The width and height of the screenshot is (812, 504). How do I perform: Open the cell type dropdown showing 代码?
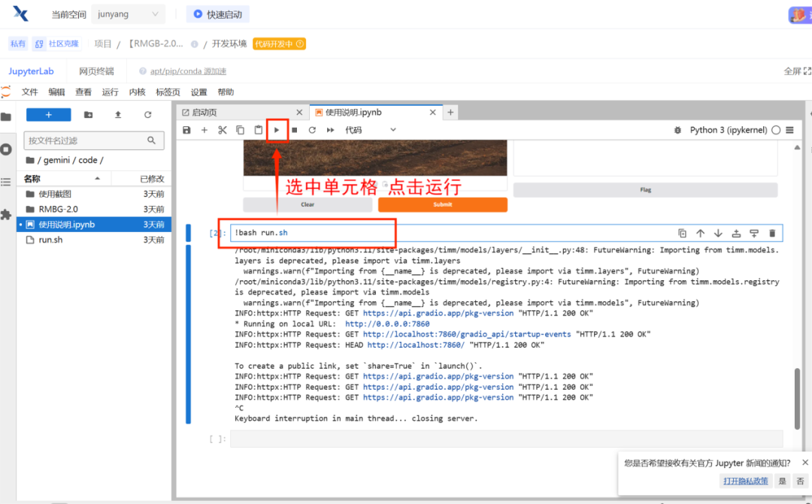[370, 130]
